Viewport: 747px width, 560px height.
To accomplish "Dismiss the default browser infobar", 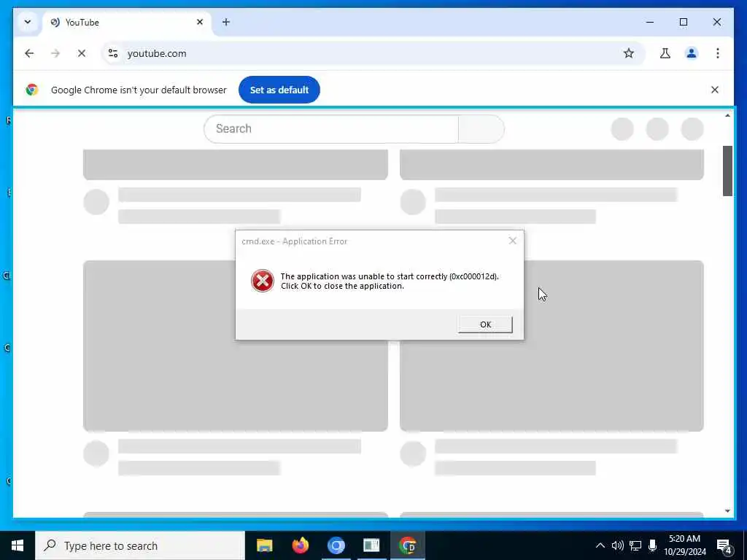I will coord(715,90).
